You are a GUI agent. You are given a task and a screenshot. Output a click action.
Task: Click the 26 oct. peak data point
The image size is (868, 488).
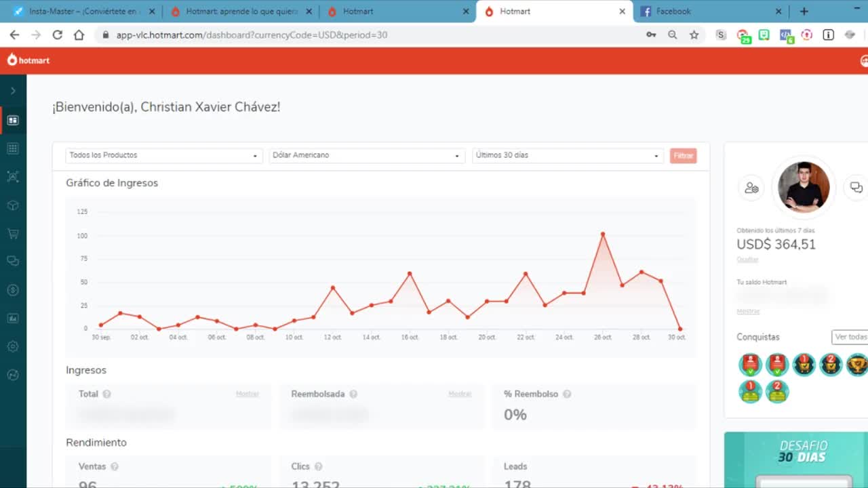click(x=602, y=235)
